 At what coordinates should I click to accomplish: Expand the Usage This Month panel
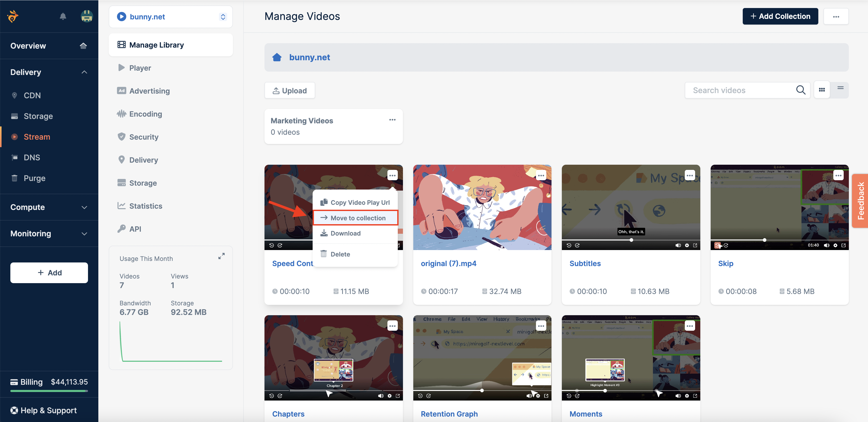(221, 256)
